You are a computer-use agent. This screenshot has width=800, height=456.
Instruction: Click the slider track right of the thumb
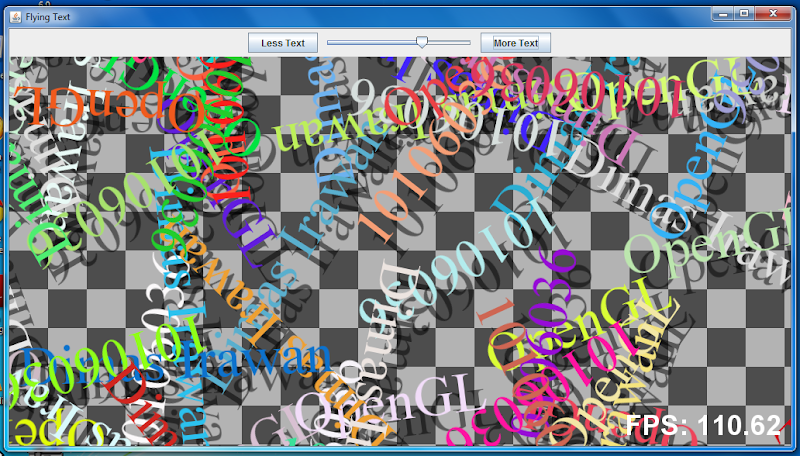tap(450, 43)
